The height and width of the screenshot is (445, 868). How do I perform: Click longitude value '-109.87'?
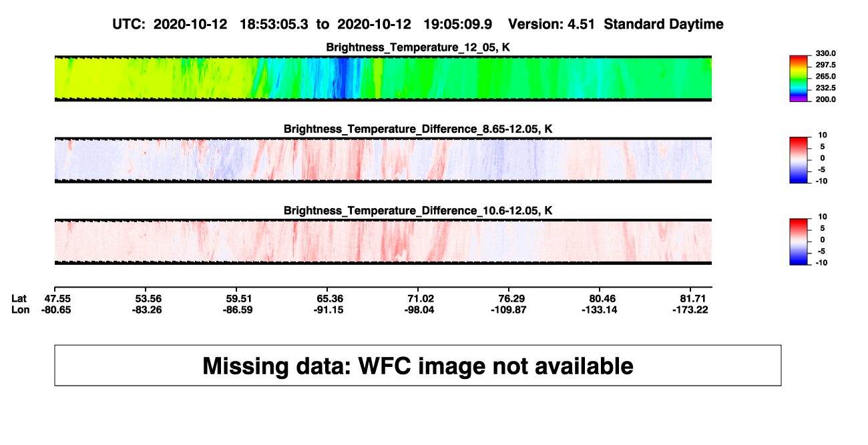509,310
